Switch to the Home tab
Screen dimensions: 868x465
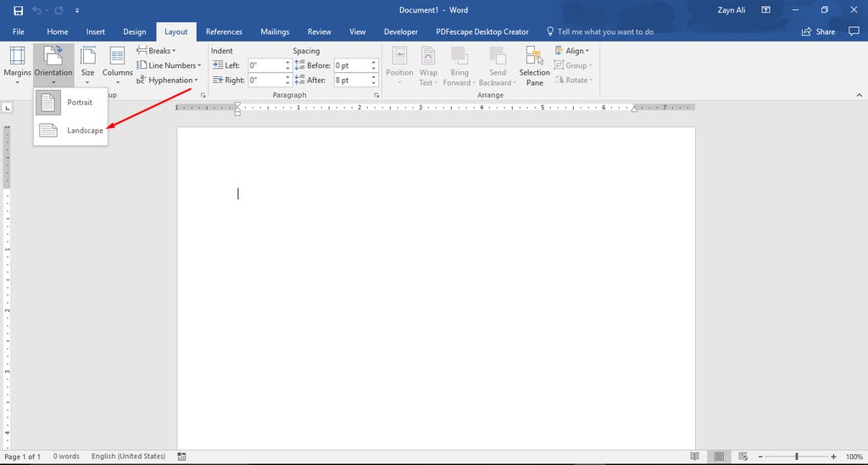point(58,31)
